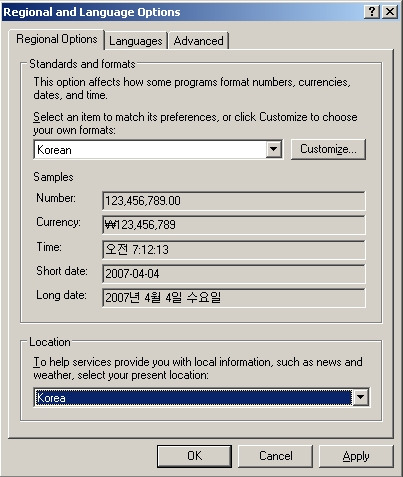Click the 'Time:' label
Screen dimensions: 403x477
pyautogui.click(x=49, y=247)
